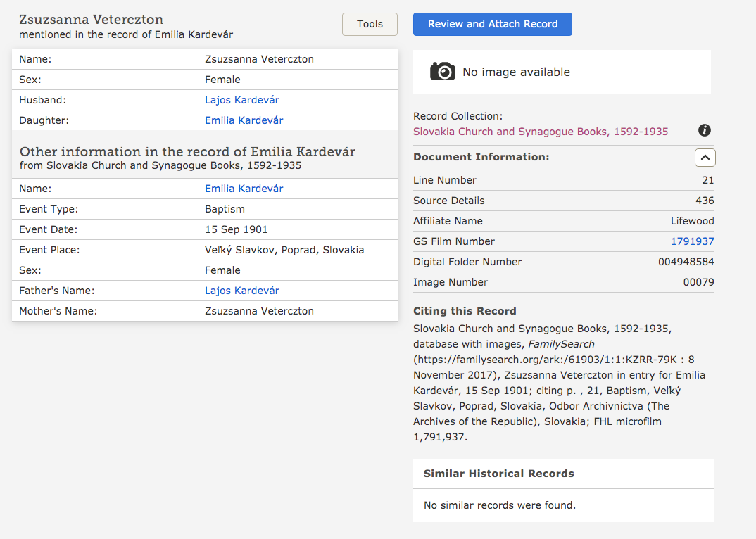Click the Zsuzsanna Veterczton page heading
Viewport: 756px width, 539px height.
(x=91, y=19)
